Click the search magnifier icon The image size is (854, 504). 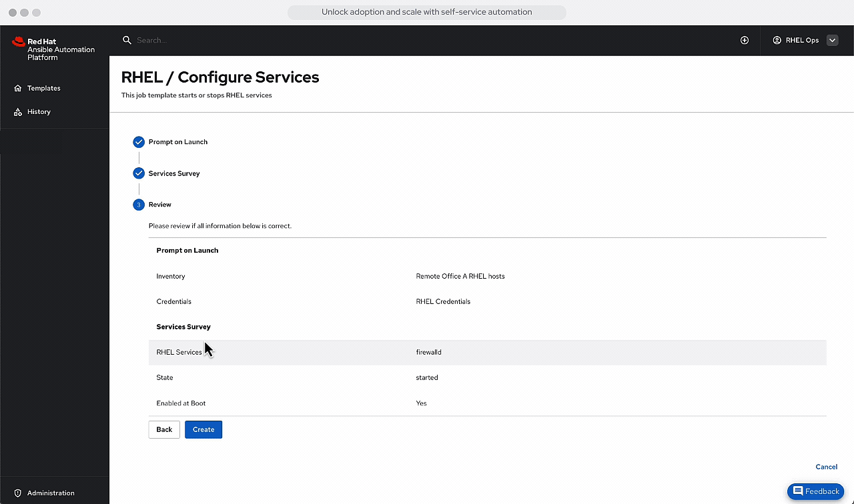click(x=127, y=40)
